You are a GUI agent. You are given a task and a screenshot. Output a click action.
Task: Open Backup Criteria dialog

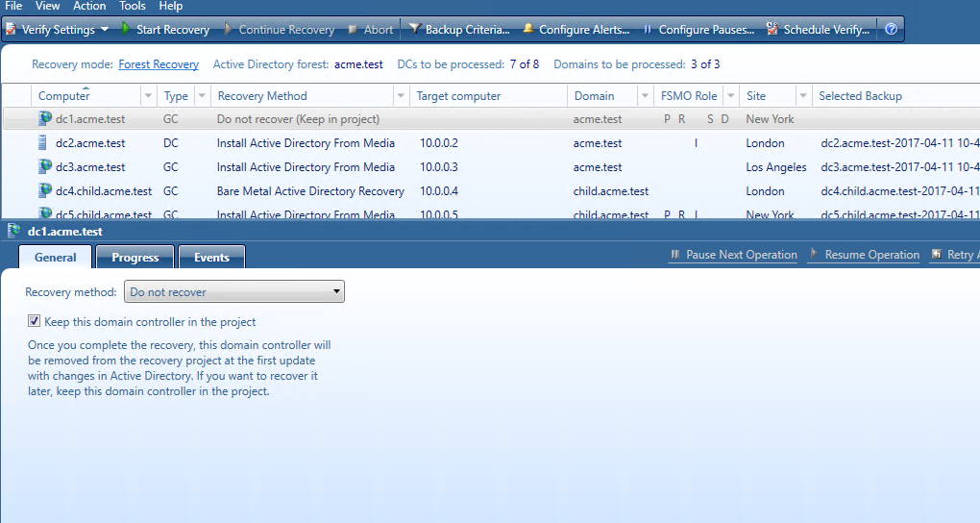pos(467,30)
